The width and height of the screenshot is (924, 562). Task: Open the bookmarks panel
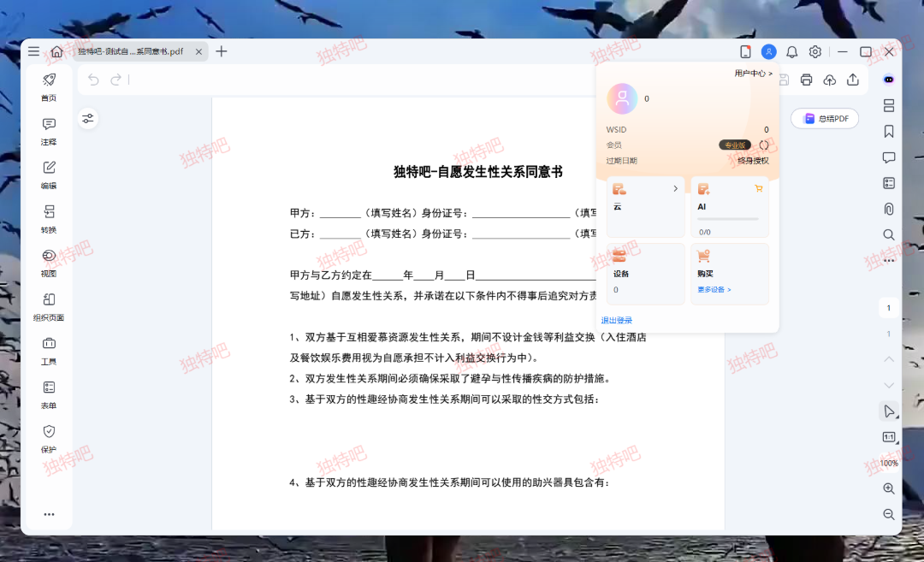(x=889, y=132)
